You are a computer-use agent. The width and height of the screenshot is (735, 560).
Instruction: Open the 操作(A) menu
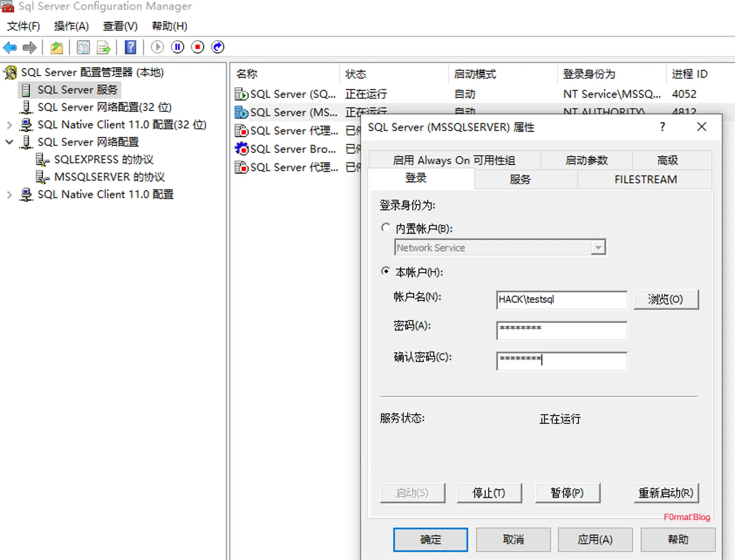click(x=71, y=26)
